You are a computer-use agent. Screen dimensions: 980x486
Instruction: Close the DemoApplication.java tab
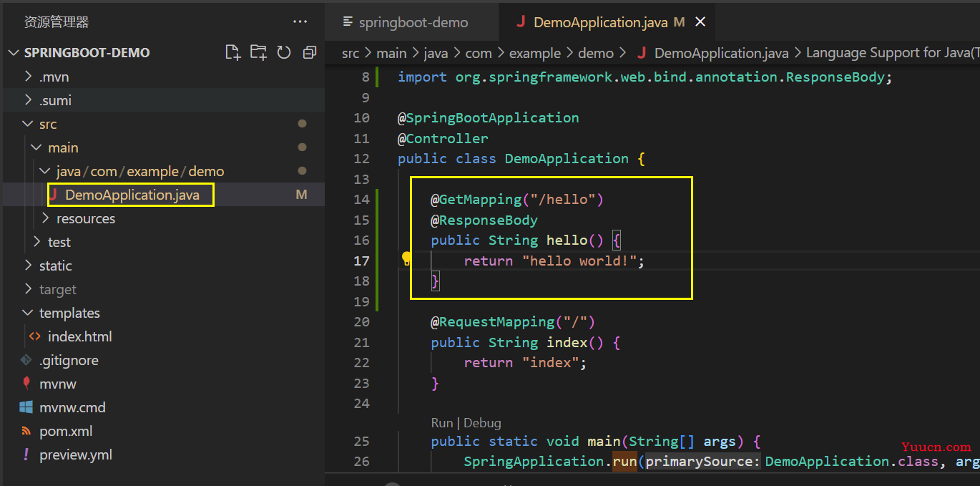coord(700,22)
